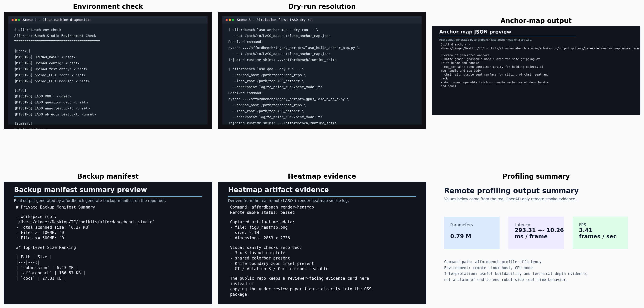Screen dimensions: 644x308
Task: Click Scene 3 Simulation-first LASO dry-run title
Action: [275, 20]
